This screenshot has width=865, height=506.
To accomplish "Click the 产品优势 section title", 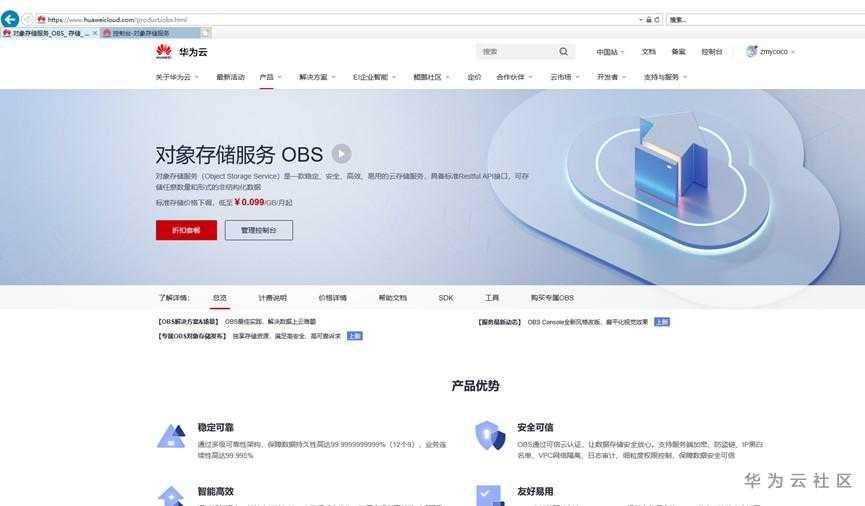I will point(475,386).
